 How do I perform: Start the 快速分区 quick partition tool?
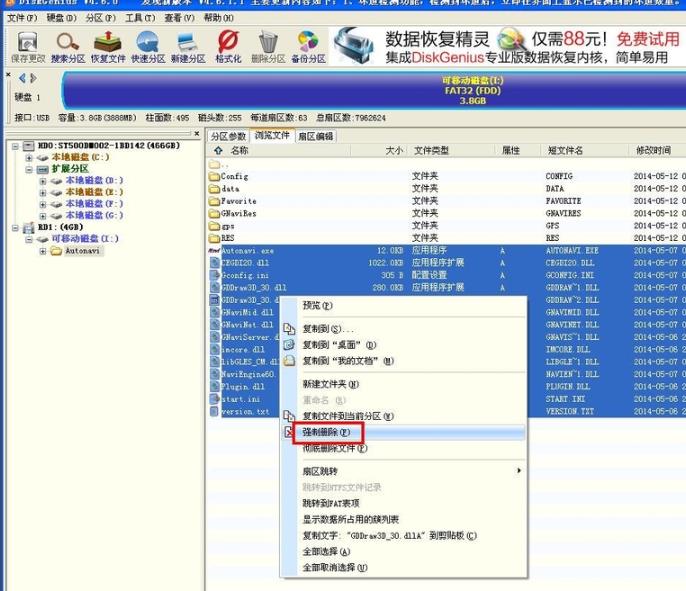pos(148,47)
